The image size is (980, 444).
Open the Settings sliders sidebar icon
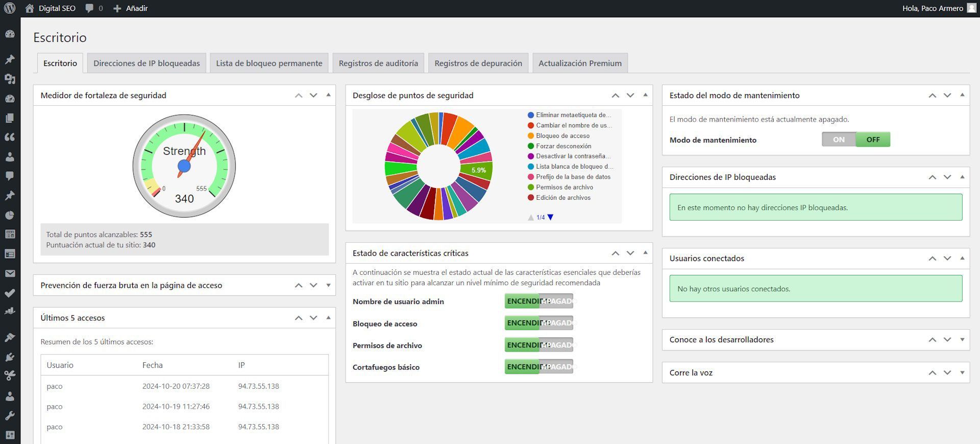pos(10,435)
